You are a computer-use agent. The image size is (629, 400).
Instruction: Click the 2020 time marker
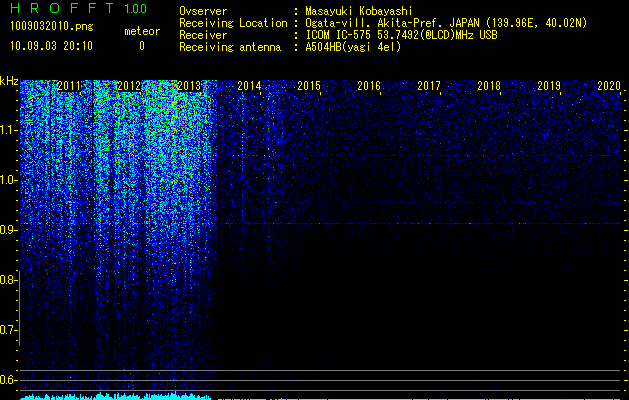point(609,86)
